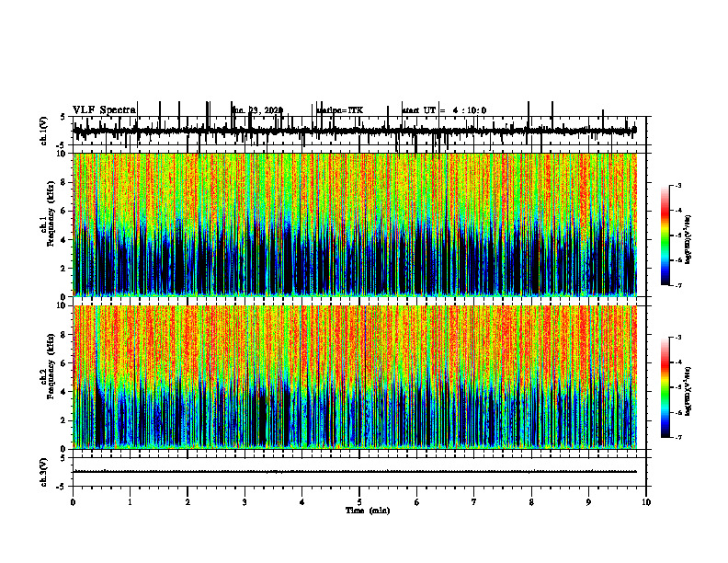This screenshot has width=728, height=563.
Task: Select the "station=ITK" header text
Action: pos(339,110)
